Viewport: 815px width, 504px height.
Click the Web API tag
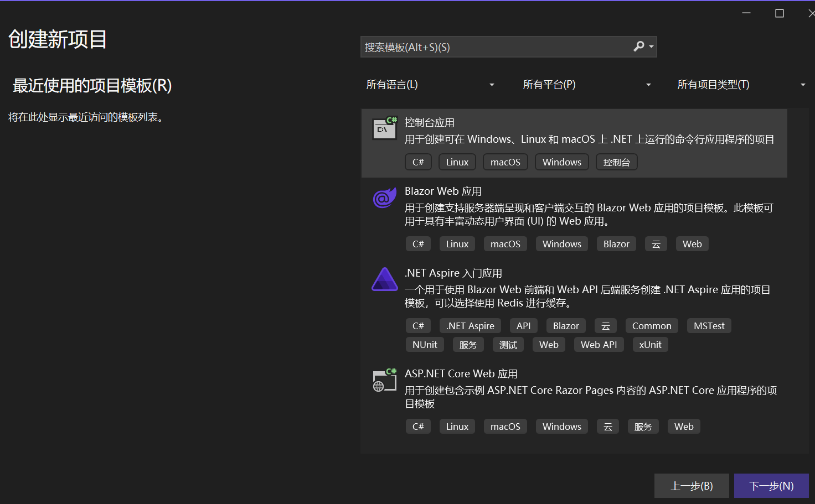pos(599,345)
